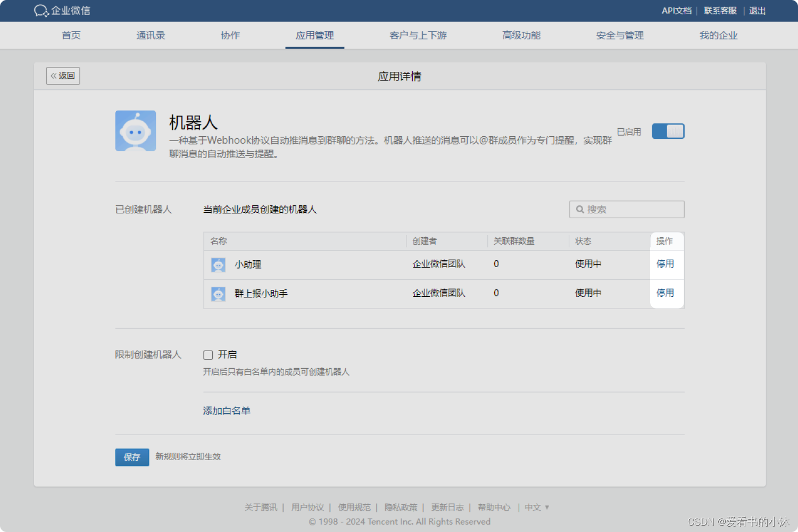
Task: Go to the 安全与管理 tab
Action: click(620, 36)
